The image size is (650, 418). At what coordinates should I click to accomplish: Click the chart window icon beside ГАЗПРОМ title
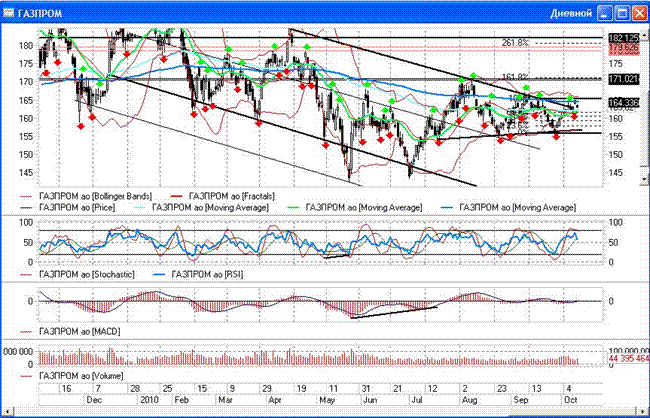8,13
